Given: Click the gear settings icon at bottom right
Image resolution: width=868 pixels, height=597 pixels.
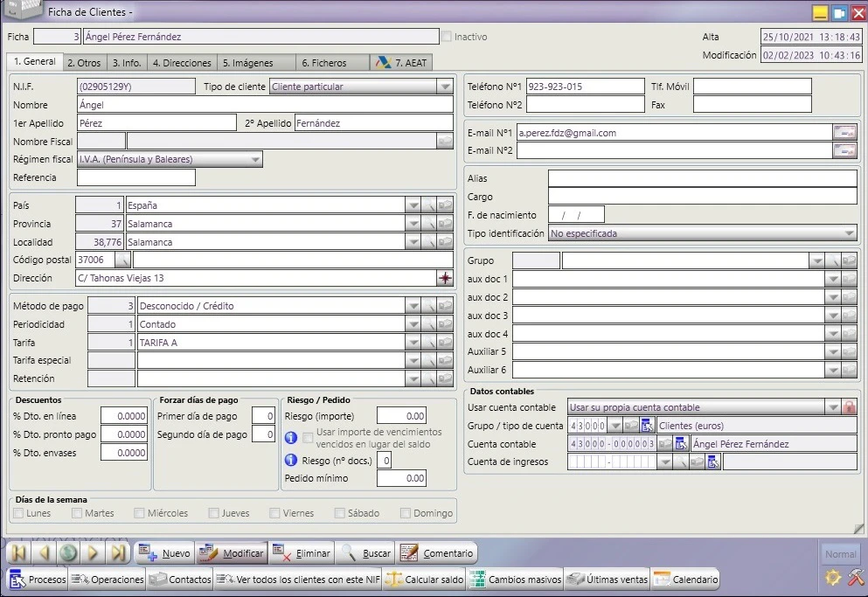Looking at the screenshot, I should pos(832,577).
